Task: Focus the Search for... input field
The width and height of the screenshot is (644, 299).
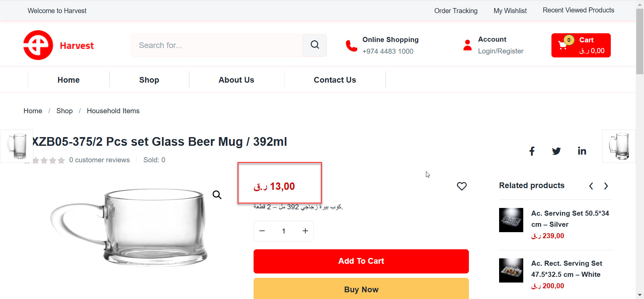Action: click(217, 45)
